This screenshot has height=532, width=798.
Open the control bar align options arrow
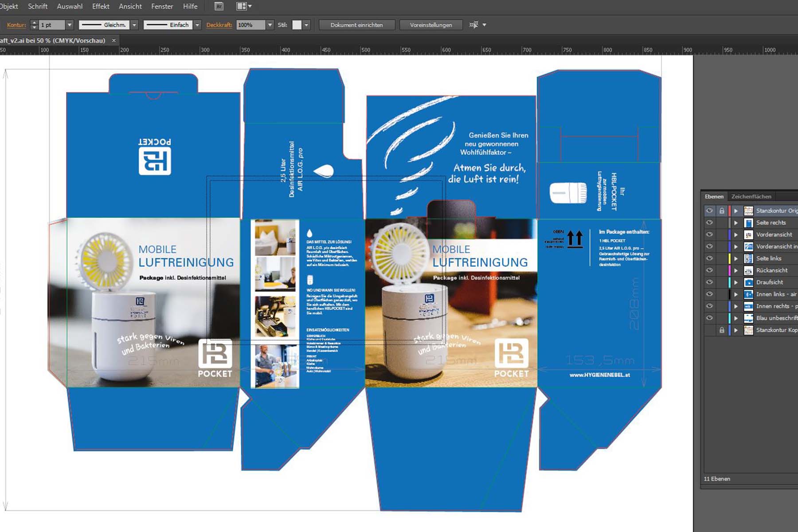[x=484, y=25]
